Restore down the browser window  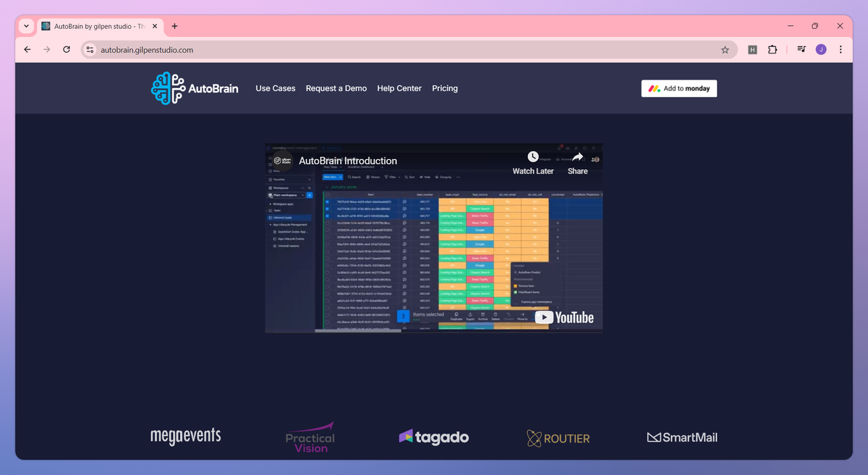(814, 26)
